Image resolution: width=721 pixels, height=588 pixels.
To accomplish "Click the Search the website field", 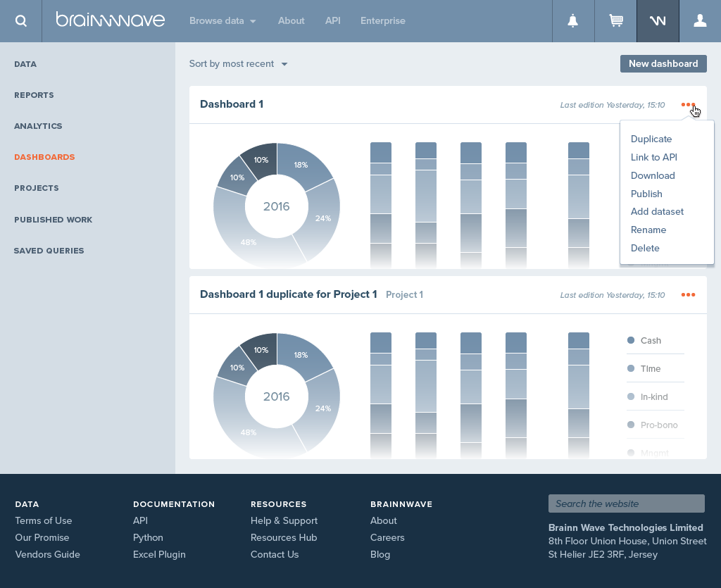I will [x=626, y=503].
